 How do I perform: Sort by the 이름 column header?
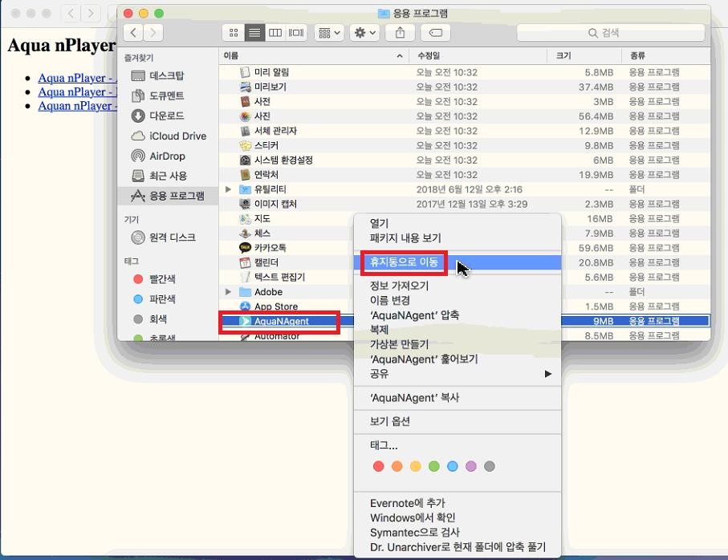pyautogui.click(x=313, y=55)
